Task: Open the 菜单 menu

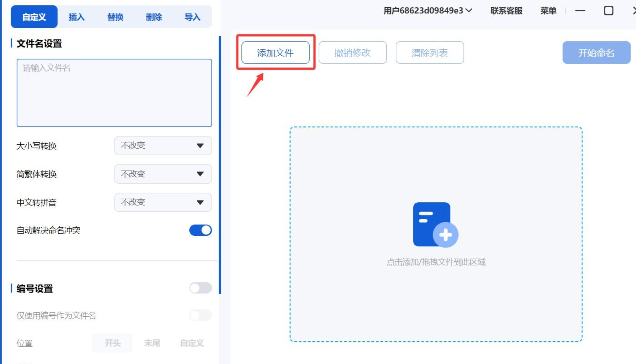Action: [548, 11]
